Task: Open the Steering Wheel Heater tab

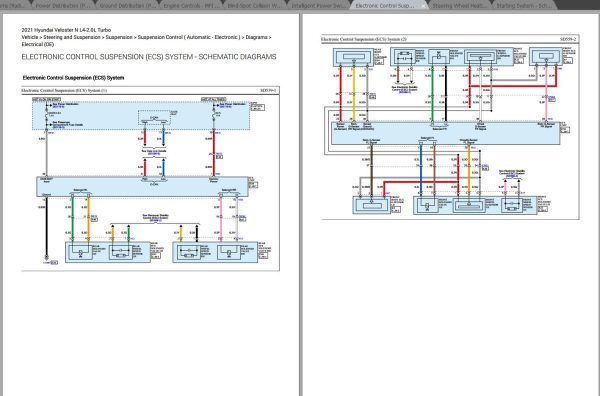Action: point(459,5)
